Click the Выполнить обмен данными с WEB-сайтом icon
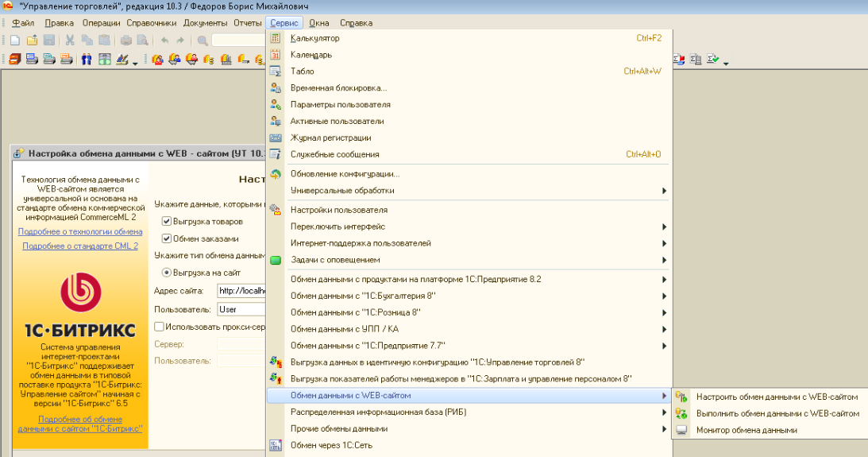Screen dimensions: 868x457 point(681,413)
